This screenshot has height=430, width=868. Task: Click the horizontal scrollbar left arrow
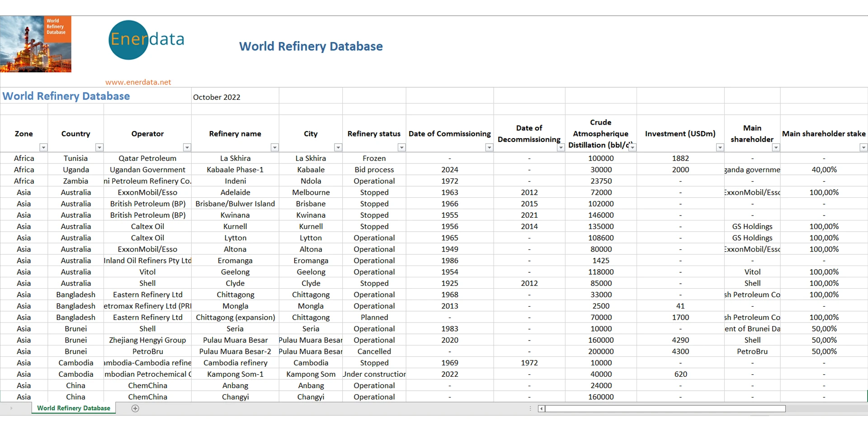(x=541, y=409)
